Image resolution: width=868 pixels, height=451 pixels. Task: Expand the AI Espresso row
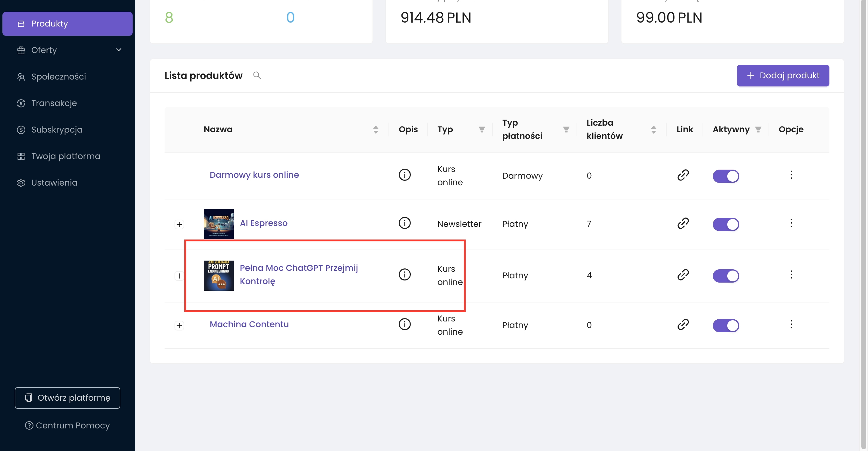click(179, 224)
